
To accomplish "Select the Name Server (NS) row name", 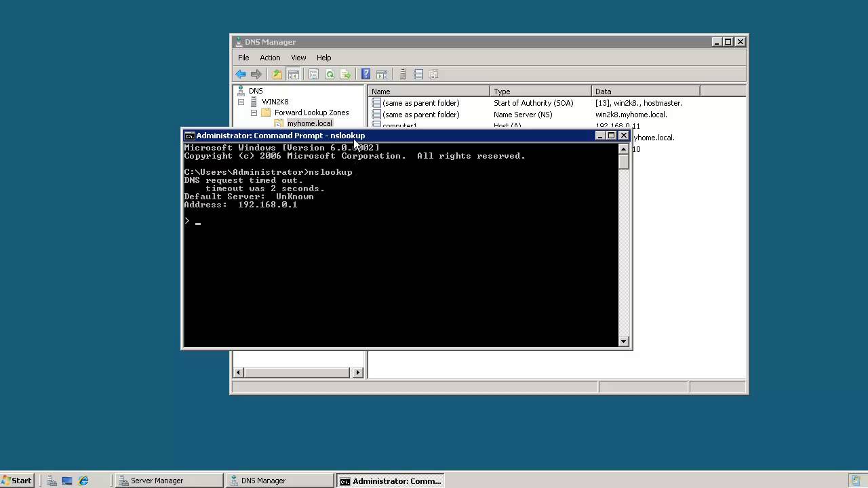I will pyautogui.click(x=421, y=115).
